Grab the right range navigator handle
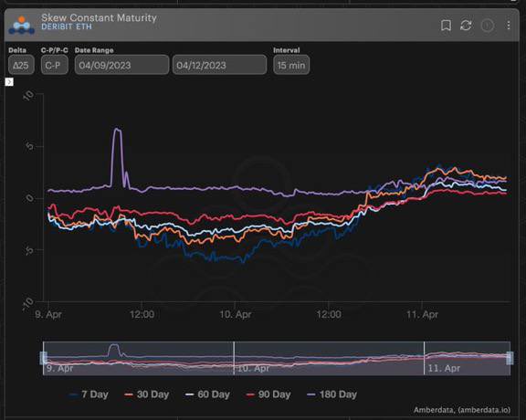The width and height of the screenshot is (526, 420). 510,358
